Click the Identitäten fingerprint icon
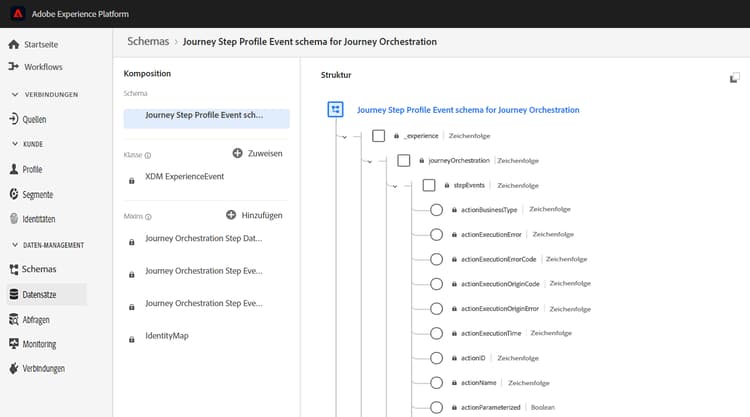This screenshot has height=417, width=750. [13, 219]
